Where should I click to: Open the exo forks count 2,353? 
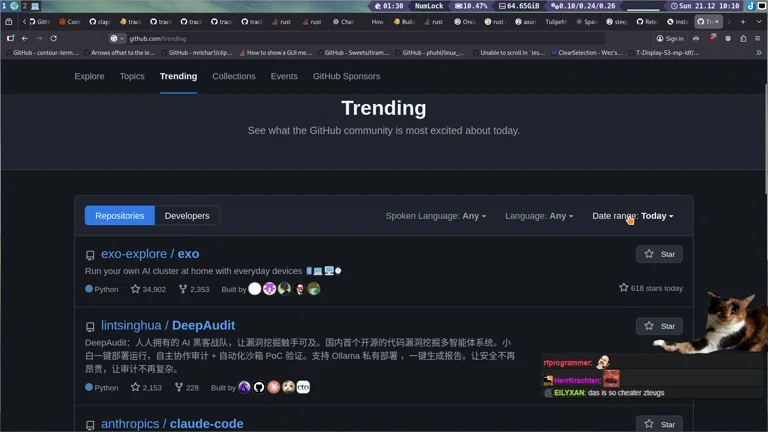(x=194, y=289)
